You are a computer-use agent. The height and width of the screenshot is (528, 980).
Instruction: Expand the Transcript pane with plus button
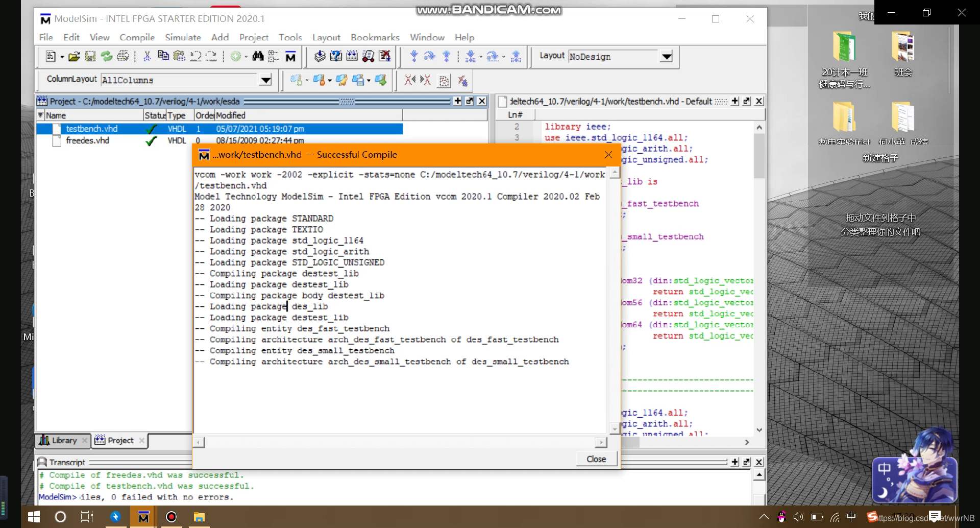pyautogui.click(x=734, y=462)
